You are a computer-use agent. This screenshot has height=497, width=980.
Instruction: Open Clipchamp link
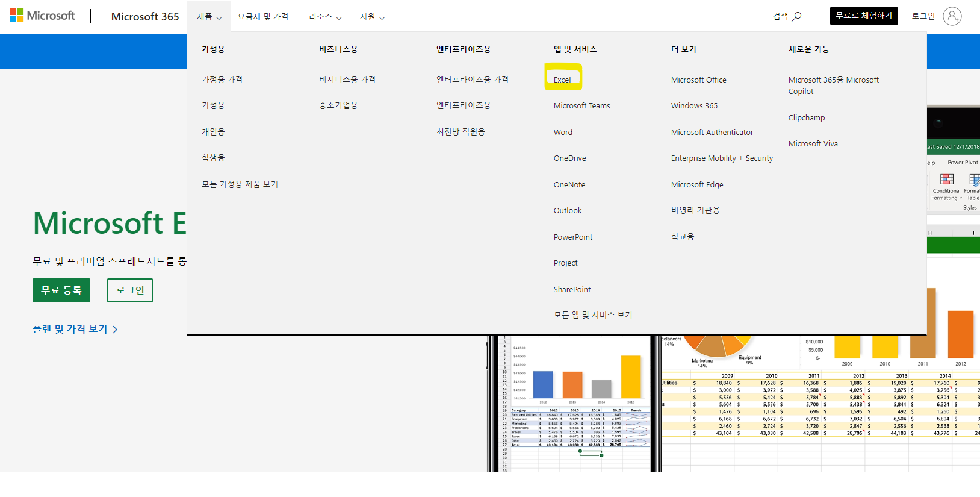(x=807, y=118)
